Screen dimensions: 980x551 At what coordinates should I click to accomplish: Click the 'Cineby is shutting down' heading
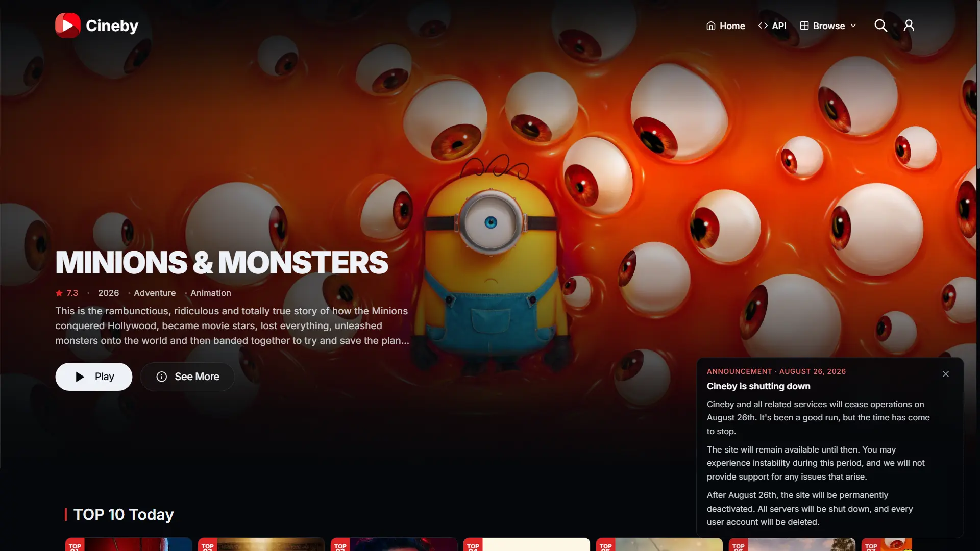point(758,386)
